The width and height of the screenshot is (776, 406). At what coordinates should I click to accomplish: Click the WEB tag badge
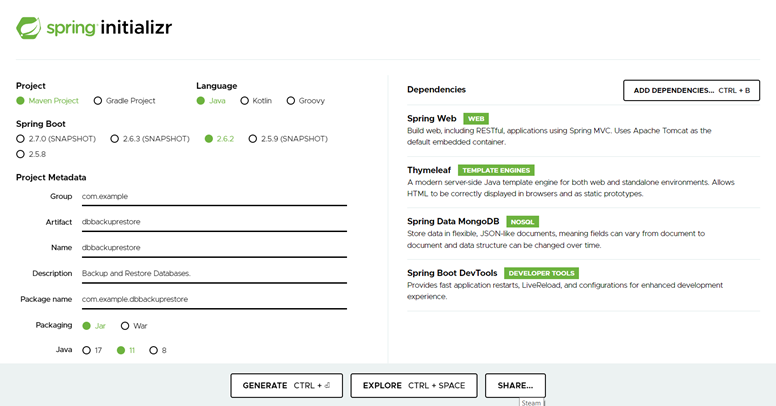click(476, 119)
